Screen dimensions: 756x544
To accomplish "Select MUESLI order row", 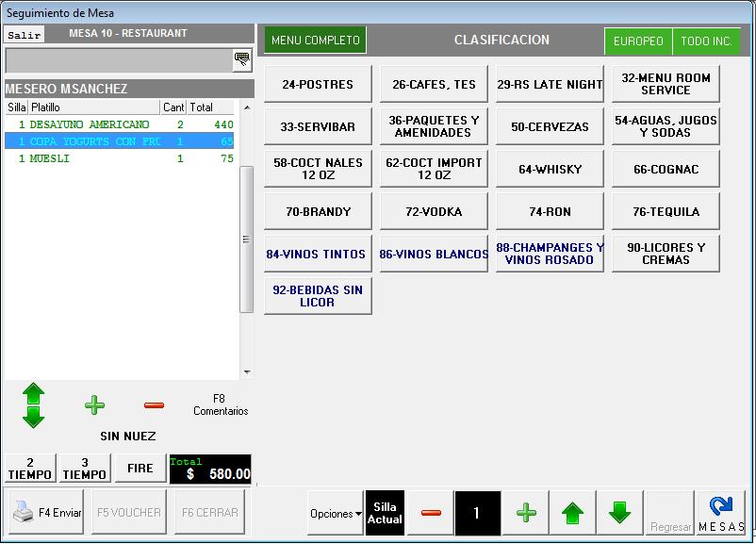I will click(120, 158).
